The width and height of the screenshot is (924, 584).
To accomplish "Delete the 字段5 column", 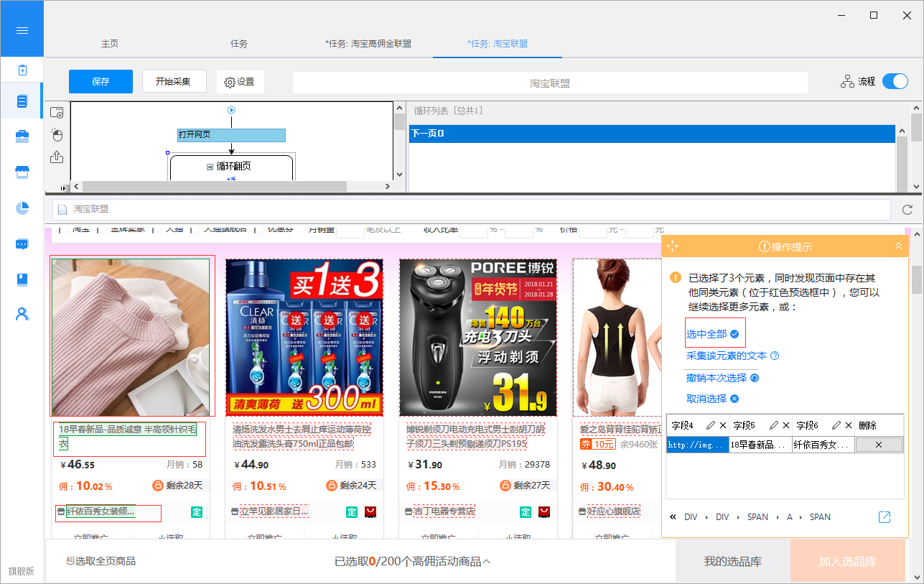I will (786, 425).
